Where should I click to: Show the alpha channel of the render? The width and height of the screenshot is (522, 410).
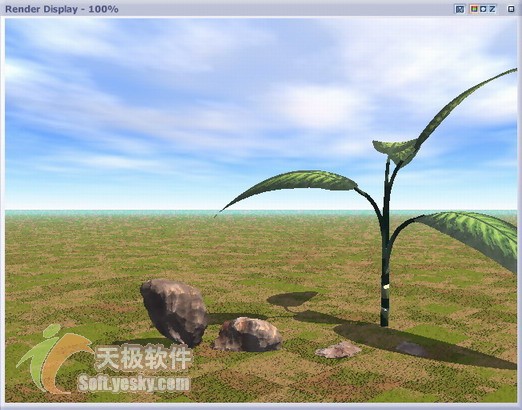point(483,9)
